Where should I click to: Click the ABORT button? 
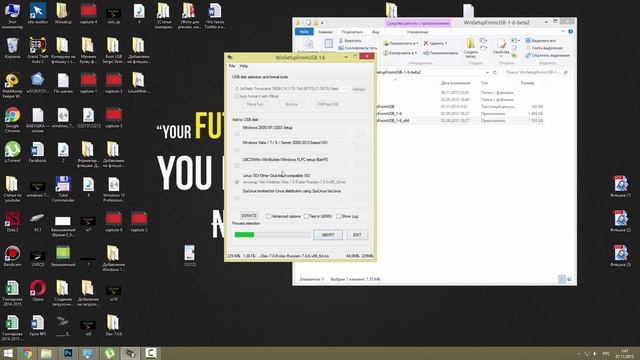pos(328,235)
